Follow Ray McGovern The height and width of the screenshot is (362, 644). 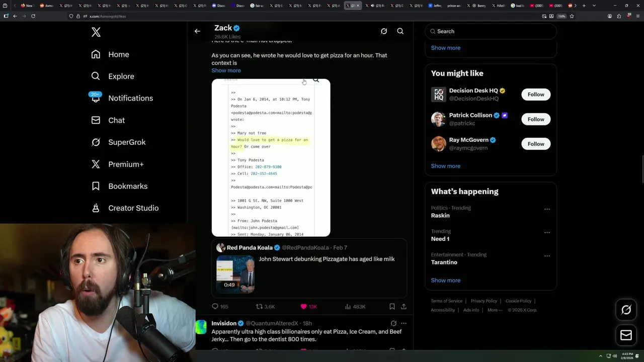point(536,144)
